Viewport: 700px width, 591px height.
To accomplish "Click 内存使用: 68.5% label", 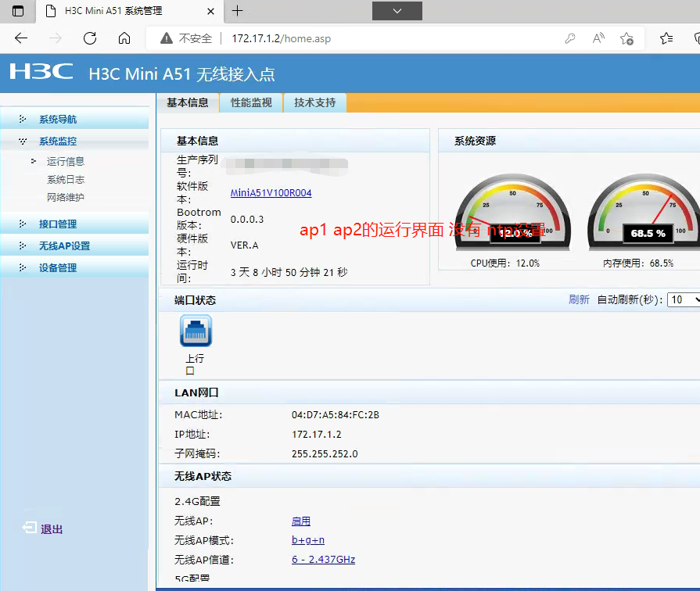I will tap(638, 263).
